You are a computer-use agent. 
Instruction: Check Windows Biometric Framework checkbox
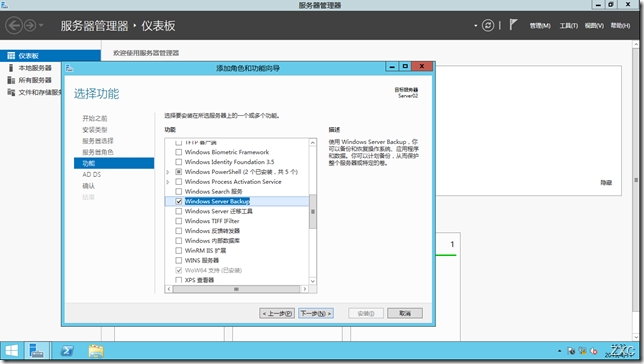click(x=178, y=152)
